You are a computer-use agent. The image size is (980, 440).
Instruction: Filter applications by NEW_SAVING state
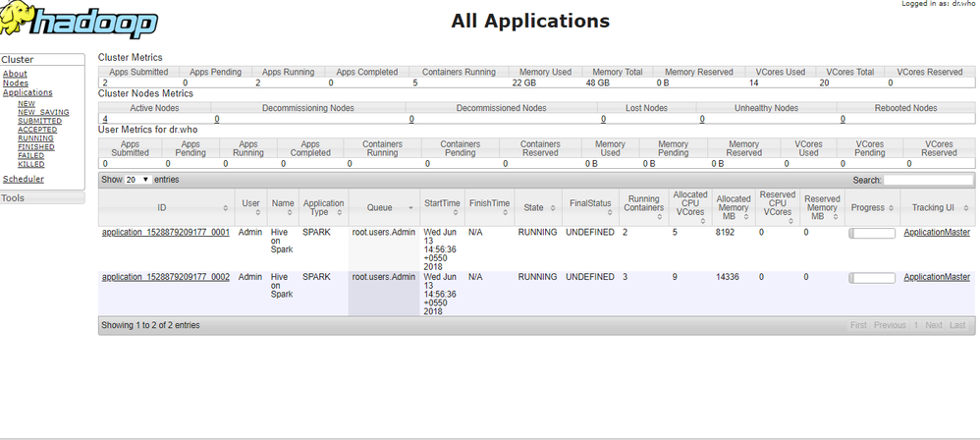pyautogui.click(x=44, y=113)
